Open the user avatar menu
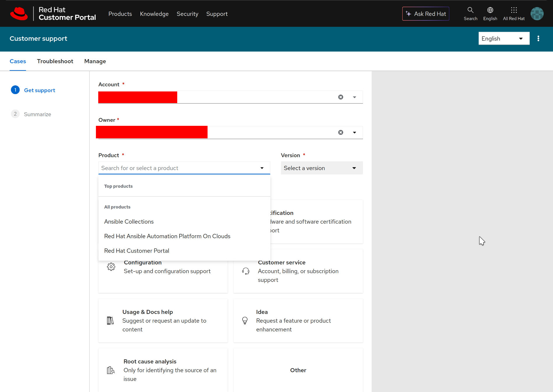553x392 pixels. tap(537, 14)
